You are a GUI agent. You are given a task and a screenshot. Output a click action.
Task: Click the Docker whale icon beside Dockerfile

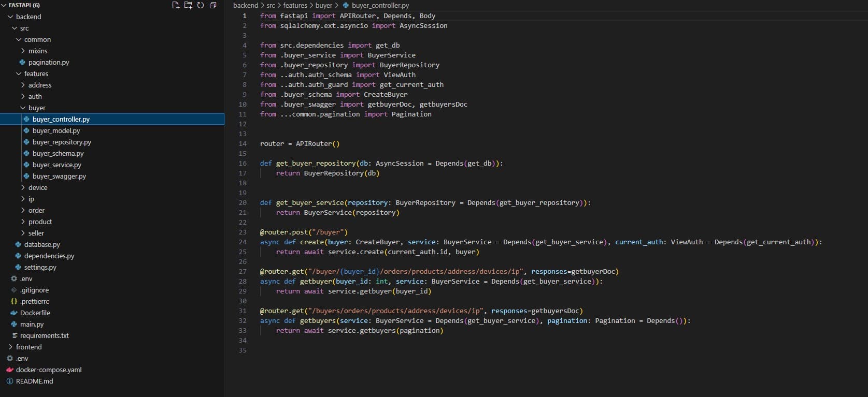click(14, 313)
